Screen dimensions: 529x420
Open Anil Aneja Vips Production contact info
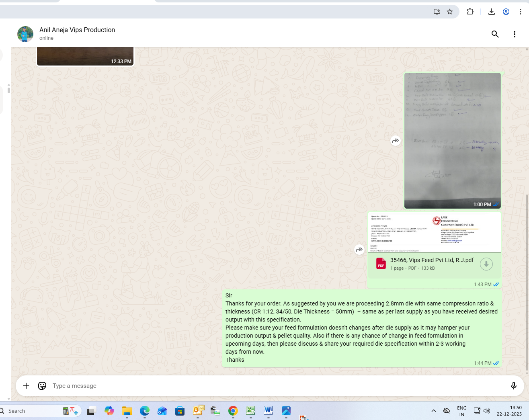pyautogui.click(x=77, y=30)
